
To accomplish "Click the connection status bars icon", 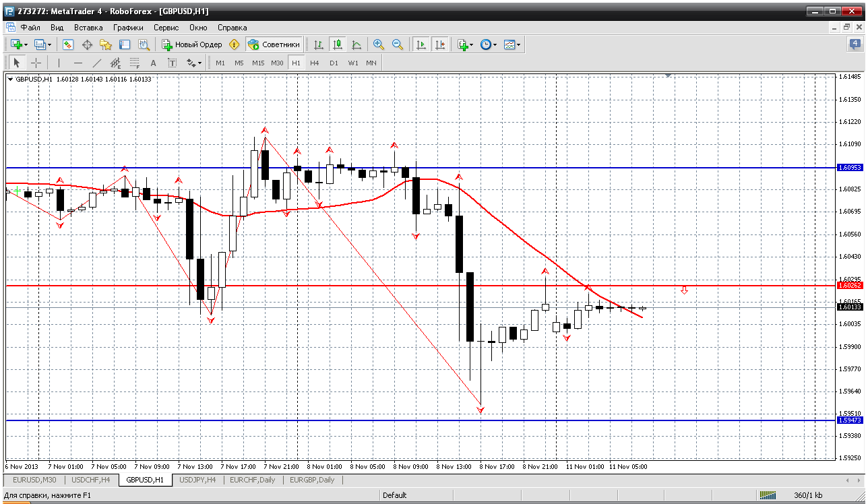I will (x=768, y=495).
